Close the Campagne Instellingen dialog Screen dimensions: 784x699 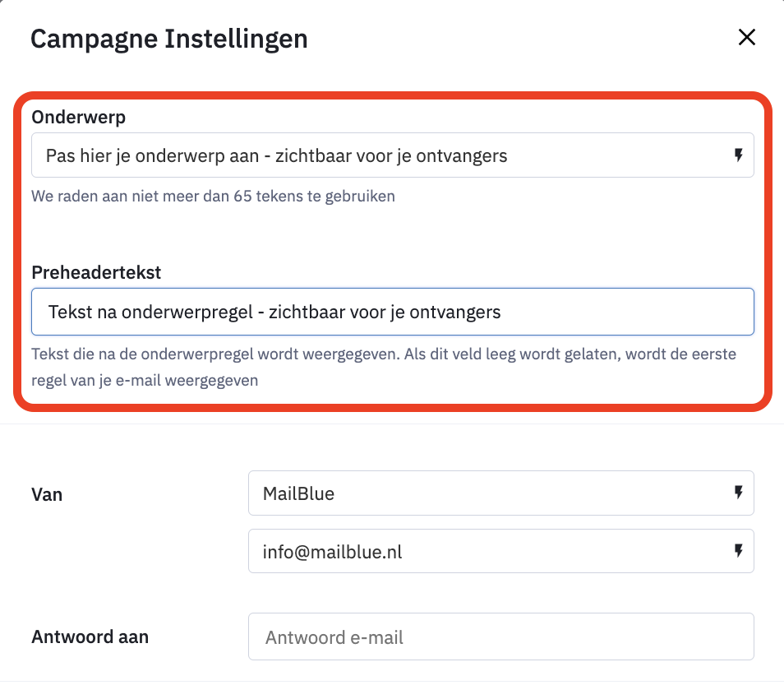(746, 37)
